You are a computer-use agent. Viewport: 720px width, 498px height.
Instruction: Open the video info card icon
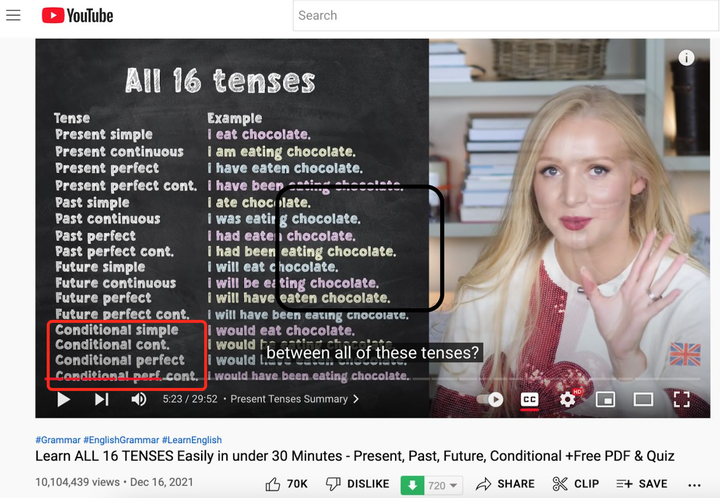(x=686, y=58)
